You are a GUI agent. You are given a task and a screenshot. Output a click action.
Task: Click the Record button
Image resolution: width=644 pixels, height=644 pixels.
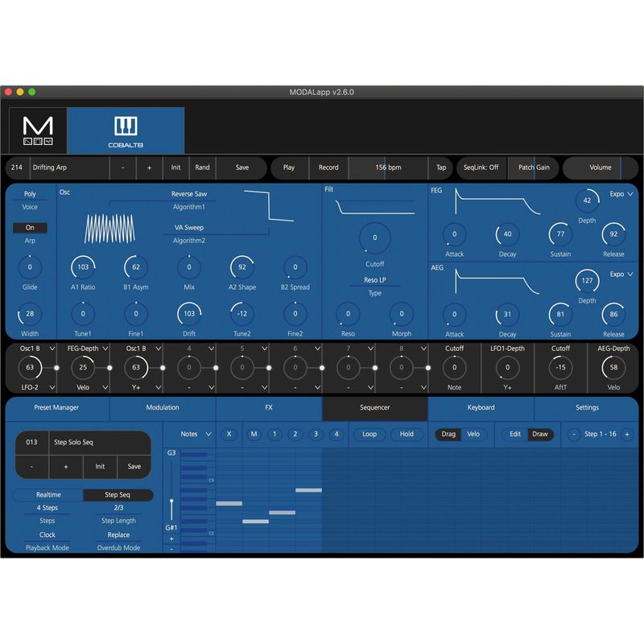[x=328, y=167]
